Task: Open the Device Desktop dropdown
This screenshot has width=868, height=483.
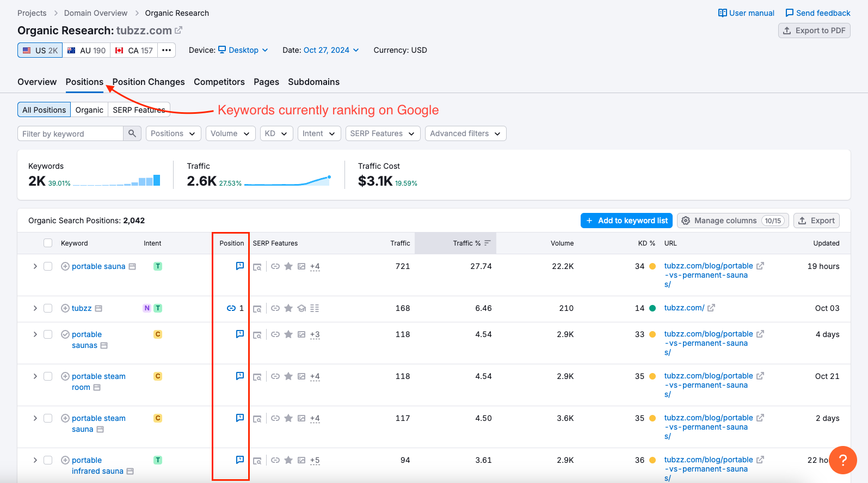Action: (243, 50)
